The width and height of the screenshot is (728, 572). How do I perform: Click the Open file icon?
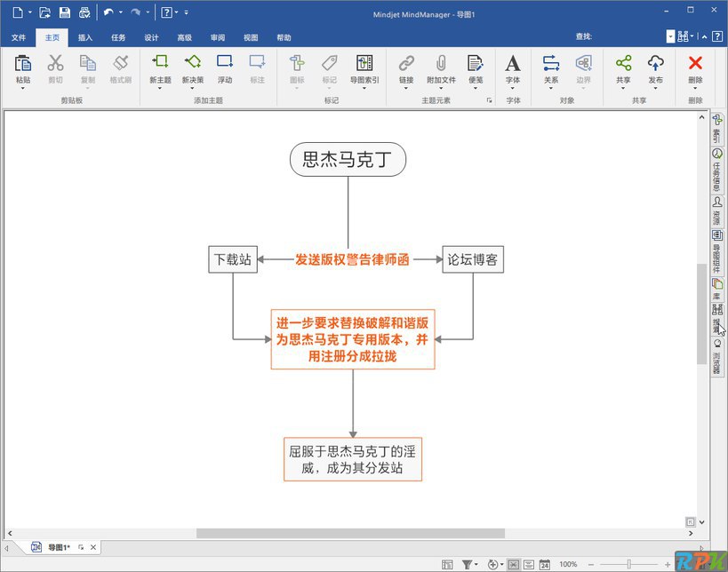45,12
